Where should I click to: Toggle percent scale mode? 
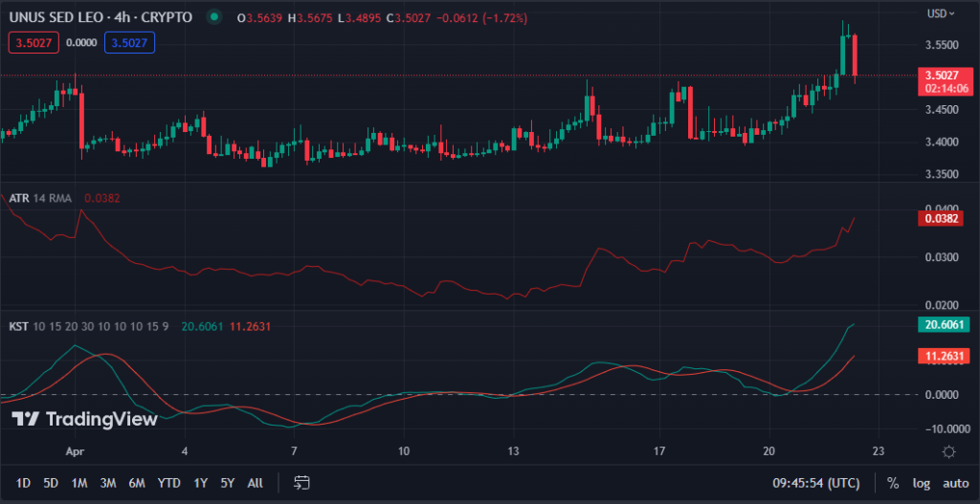pyautogui.click(x=892, y=483)
